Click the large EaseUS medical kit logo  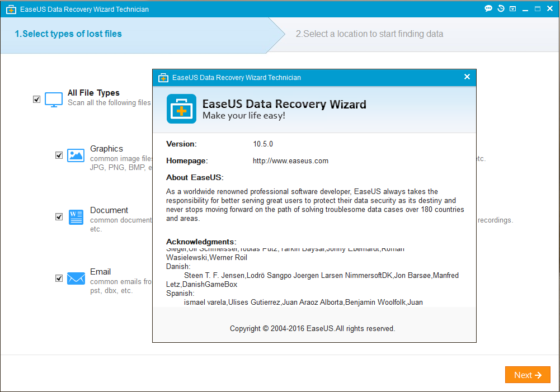point(181,109)
